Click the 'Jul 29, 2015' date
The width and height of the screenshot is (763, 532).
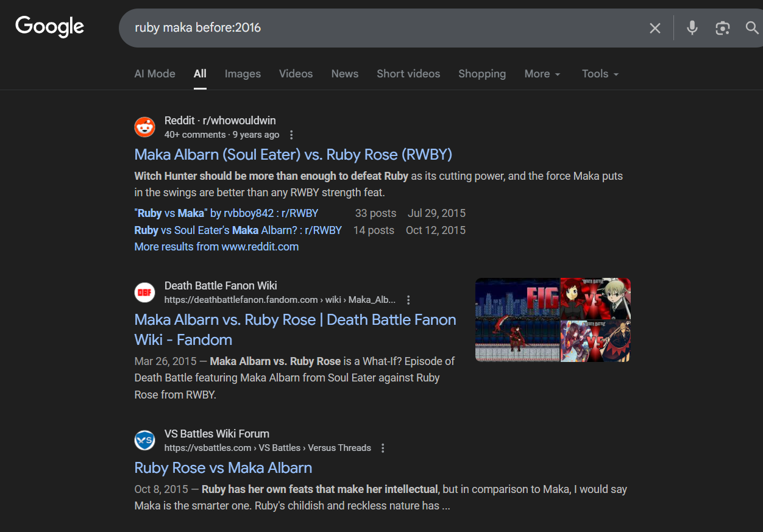437,213
